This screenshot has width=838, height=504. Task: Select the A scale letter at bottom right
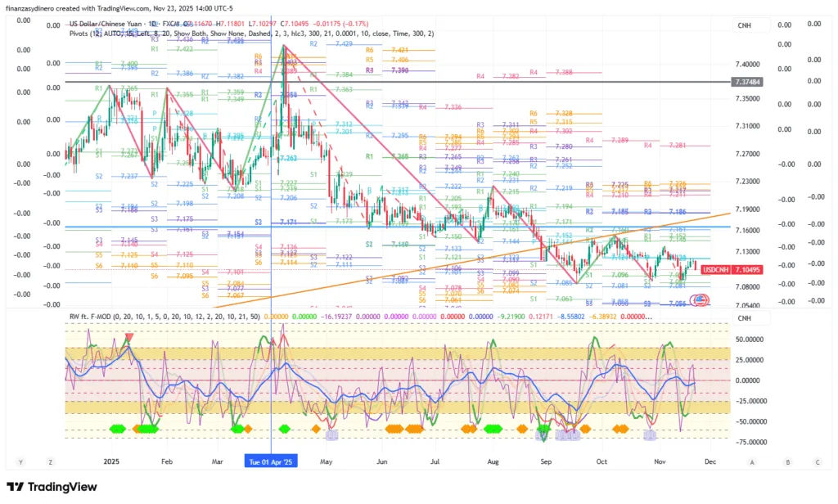pyautogui.click(x=765, y=461)
